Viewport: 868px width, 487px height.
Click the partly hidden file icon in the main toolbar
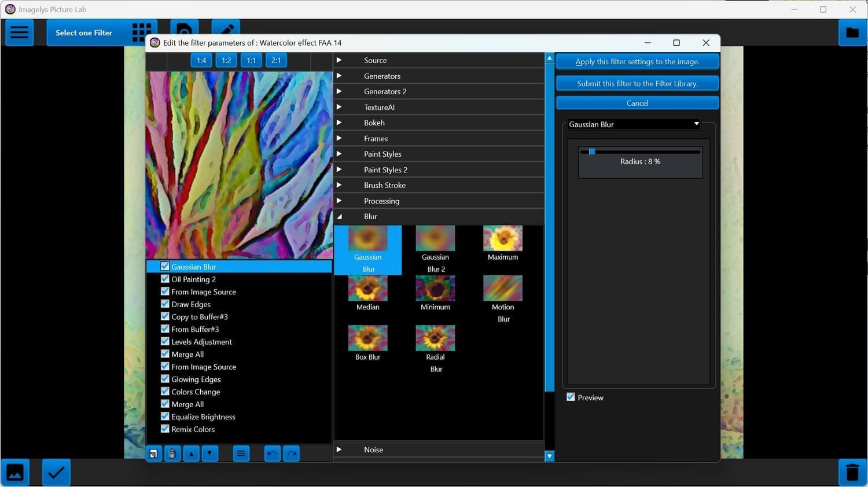tap(184, 27)
